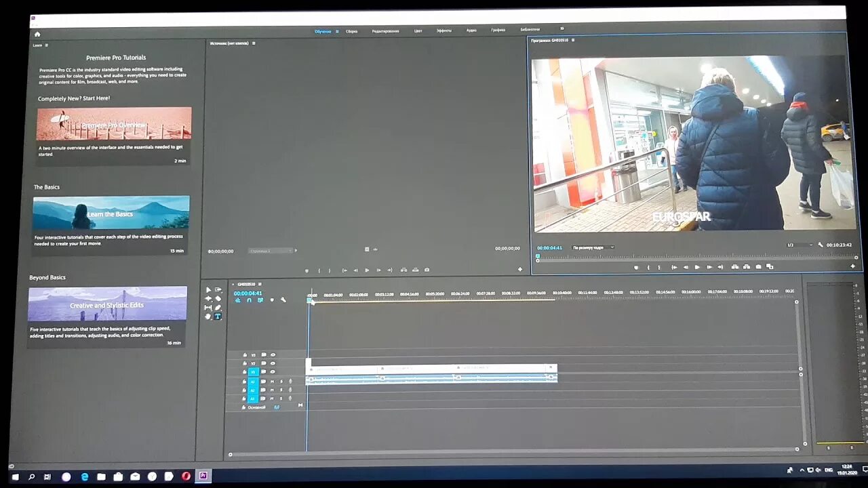Click Export Frame camera in Program monitor
This screenshot has height=488, width=868.
pyautogui.click(x=758, y=267)
